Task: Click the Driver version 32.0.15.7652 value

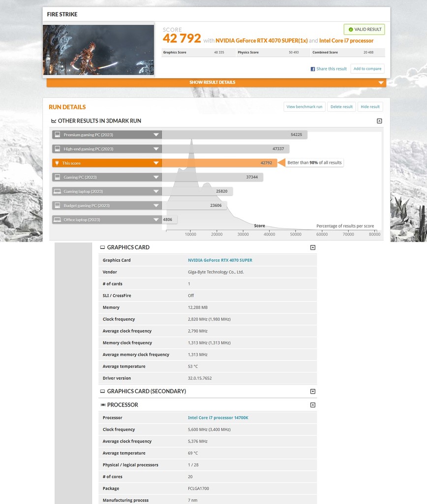Action: click(x=200, y=378)
